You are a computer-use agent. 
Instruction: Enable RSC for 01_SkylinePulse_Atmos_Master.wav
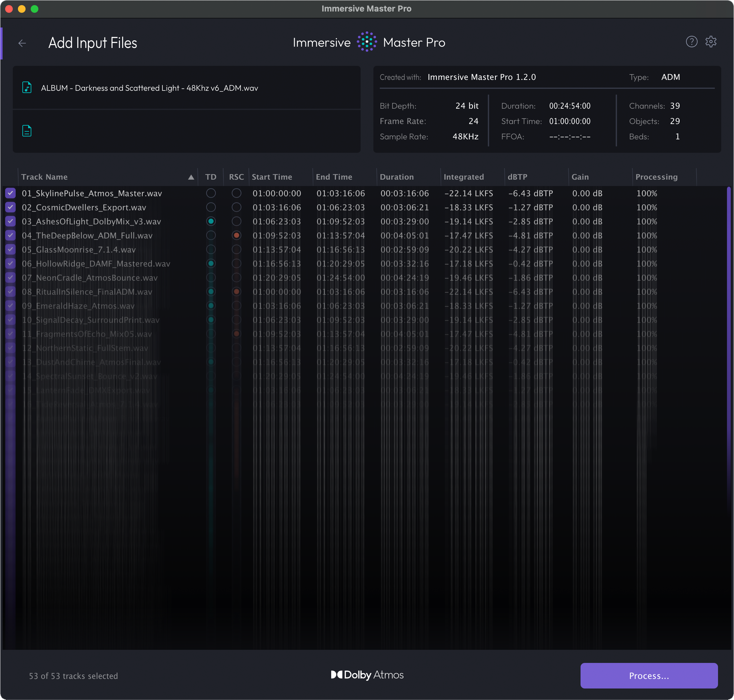pos(236,193)
